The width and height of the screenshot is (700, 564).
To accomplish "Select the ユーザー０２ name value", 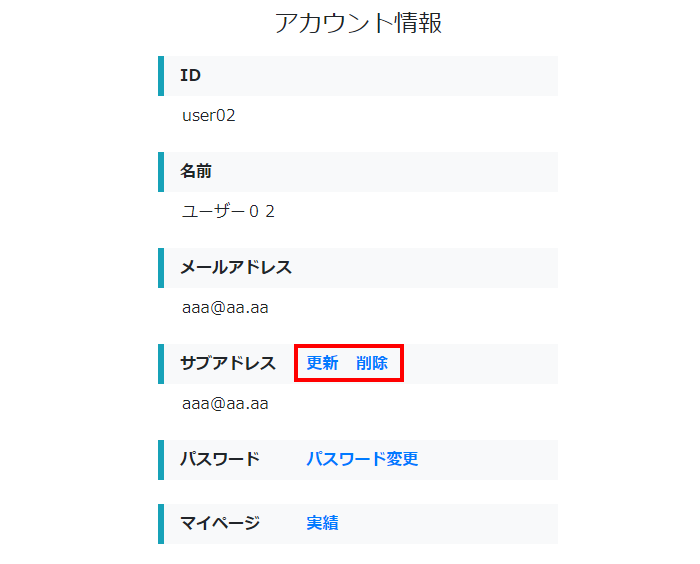I will tap(228, 211).
